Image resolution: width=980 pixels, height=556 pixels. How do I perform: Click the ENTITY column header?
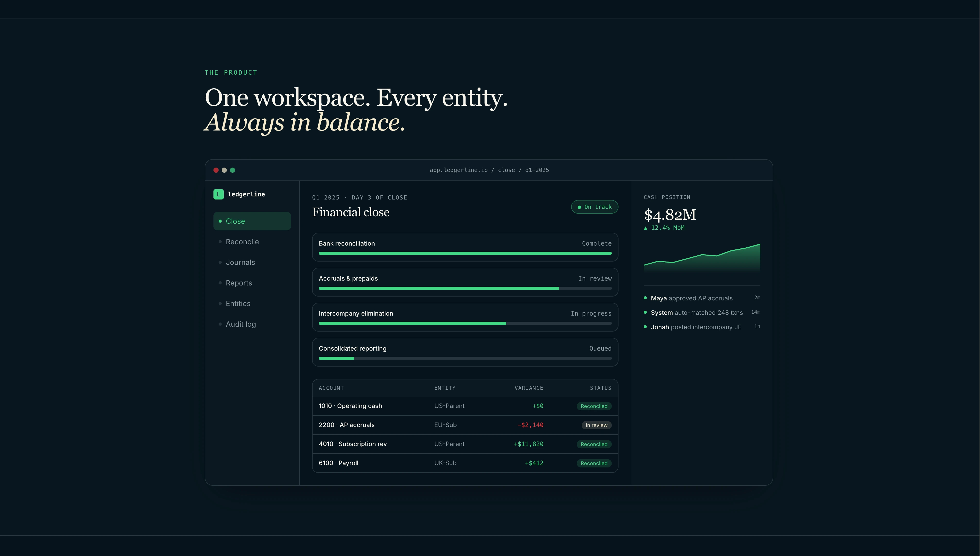(445, 388)
